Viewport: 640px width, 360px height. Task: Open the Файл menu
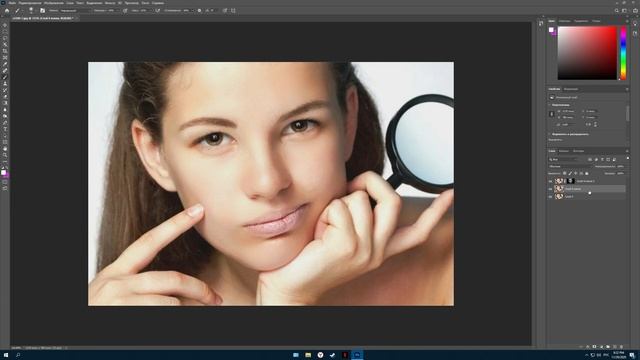click(x=12, y=3)
